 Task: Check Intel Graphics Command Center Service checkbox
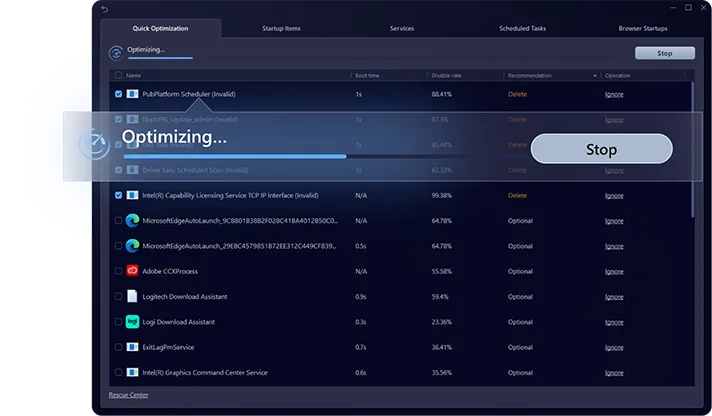pyautogui.click(x=119, y=372)
